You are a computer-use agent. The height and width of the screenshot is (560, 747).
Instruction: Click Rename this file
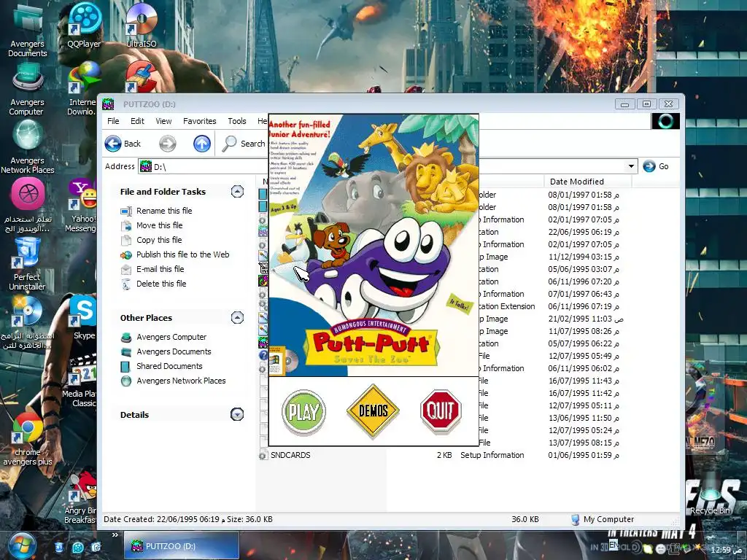click(164, 211)
